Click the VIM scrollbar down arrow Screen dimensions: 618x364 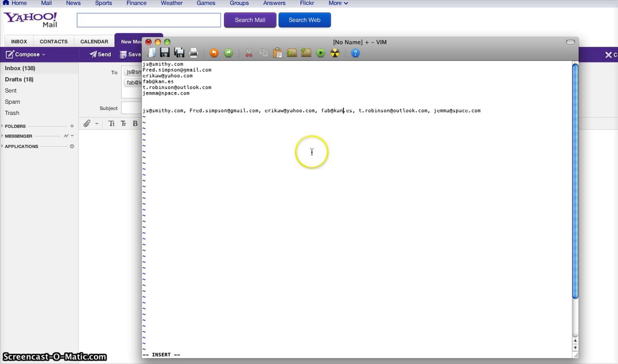pyautogui.click(x=575, y=348)
